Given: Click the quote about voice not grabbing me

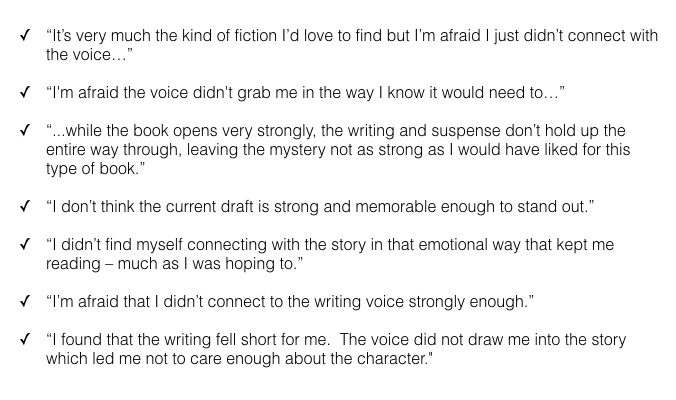Looking at the screenshot, I should [305, 93].
